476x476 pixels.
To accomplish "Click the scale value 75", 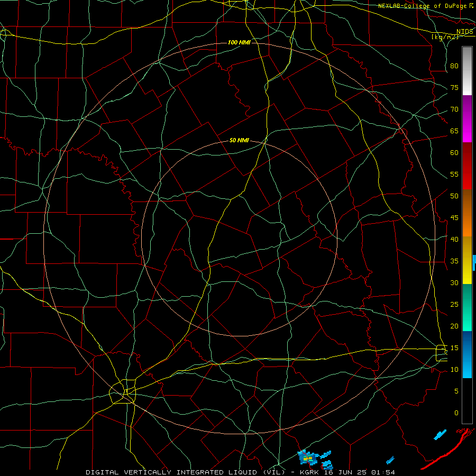I will click(x=454, y=87).
